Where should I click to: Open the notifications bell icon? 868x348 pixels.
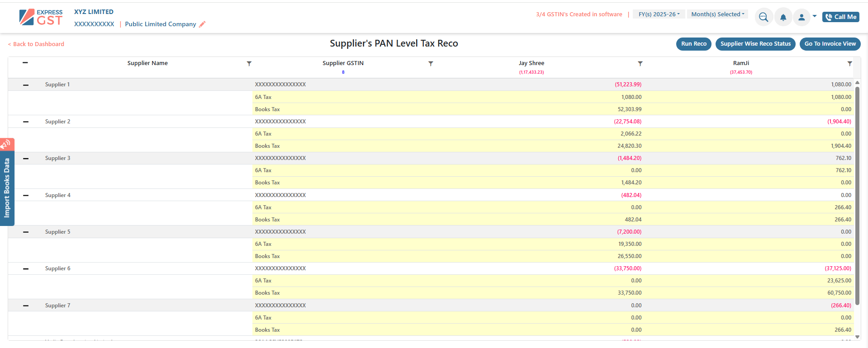783,17
